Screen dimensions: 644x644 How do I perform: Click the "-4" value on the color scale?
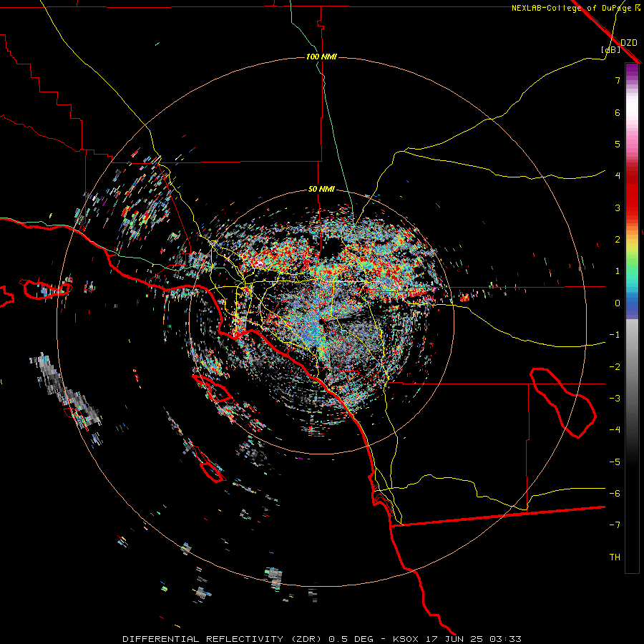pos(615,430)
